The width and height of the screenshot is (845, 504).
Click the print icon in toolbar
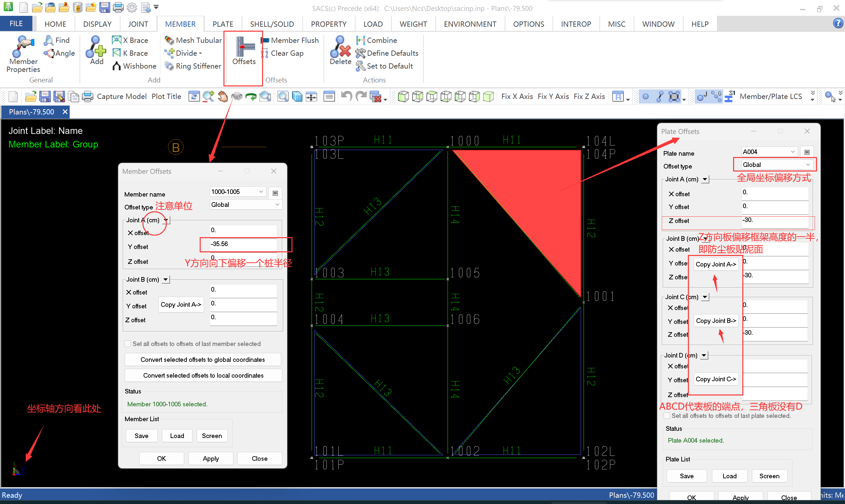point(87,96)
